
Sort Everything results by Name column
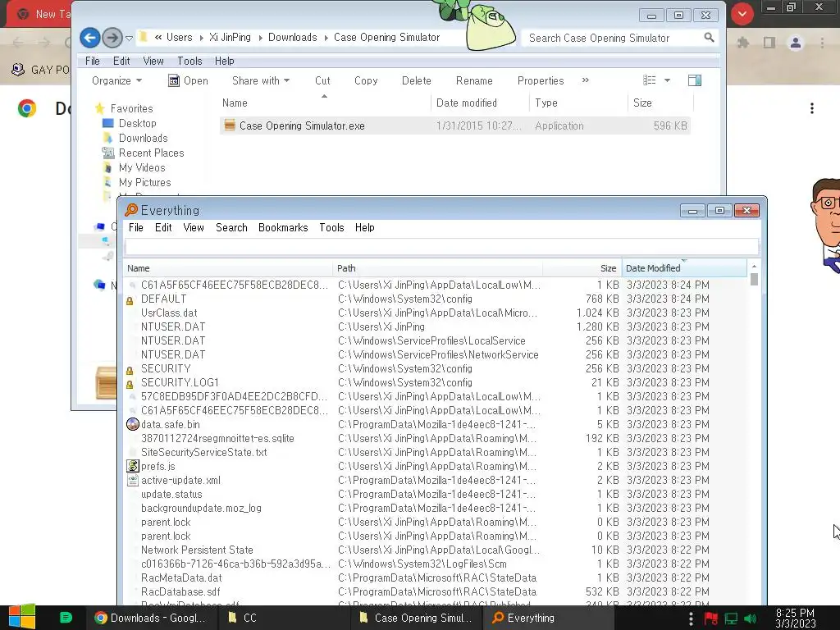[228, 268]
